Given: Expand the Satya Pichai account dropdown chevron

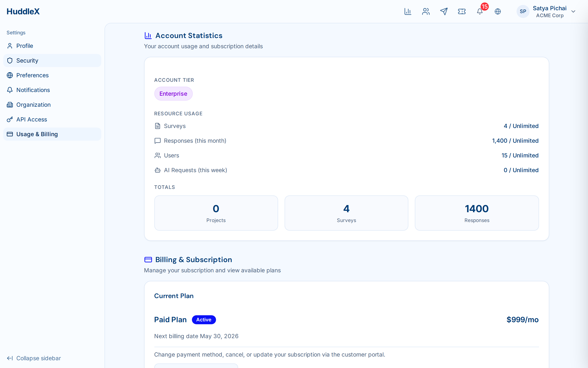Looking at the screenshot, I should (x=573, y=11).
